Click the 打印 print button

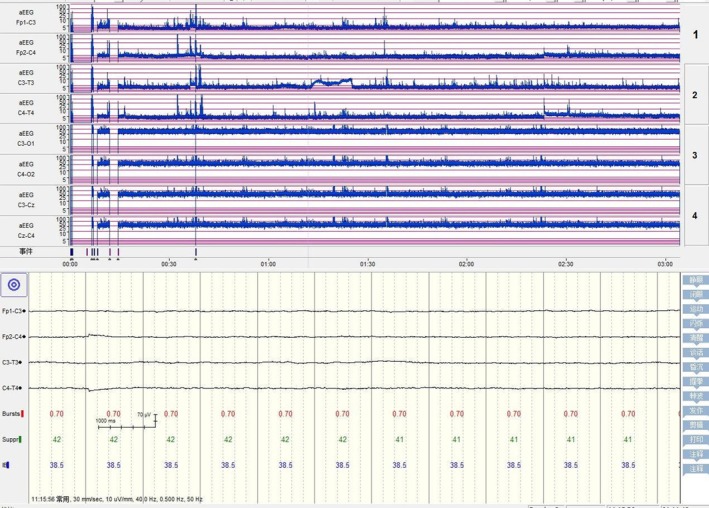(x=696, y=440)
